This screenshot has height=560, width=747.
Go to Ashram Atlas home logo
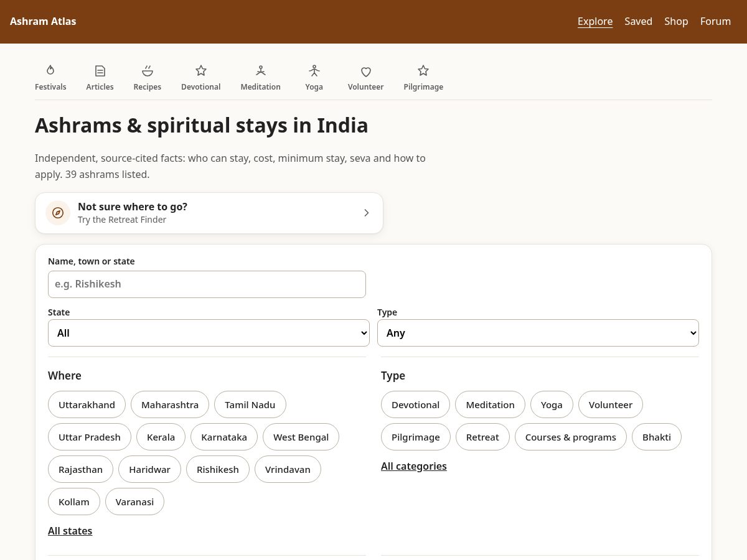(43, 21)
